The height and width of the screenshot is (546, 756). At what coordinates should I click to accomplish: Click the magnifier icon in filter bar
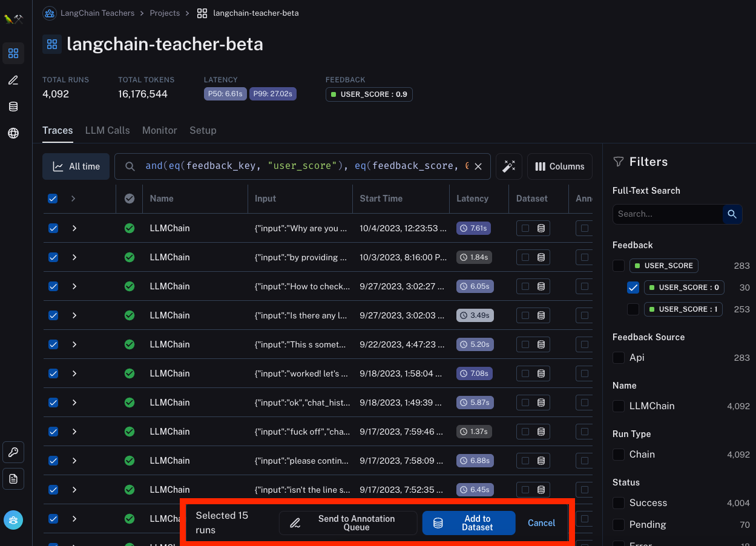pos(130,166)
